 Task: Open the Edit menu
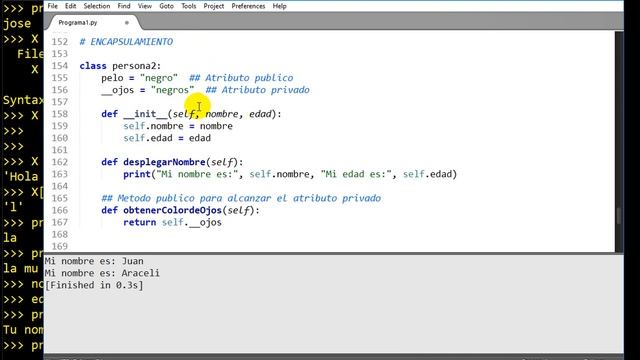[x=70, y=6]
